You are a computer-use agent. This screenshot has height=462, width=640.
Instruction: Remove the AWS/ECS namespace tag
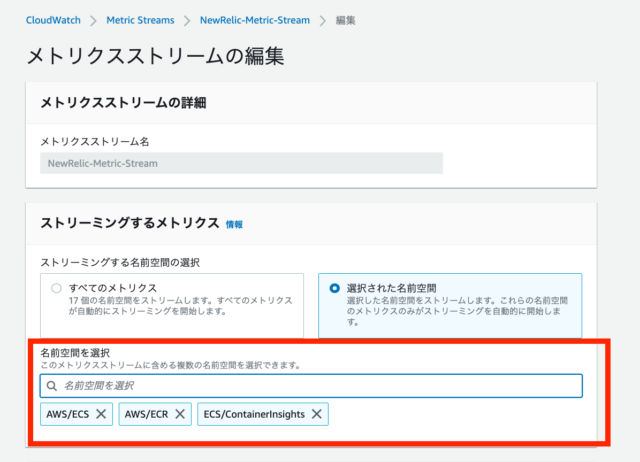pyautogui.click(x=101, y=414)
